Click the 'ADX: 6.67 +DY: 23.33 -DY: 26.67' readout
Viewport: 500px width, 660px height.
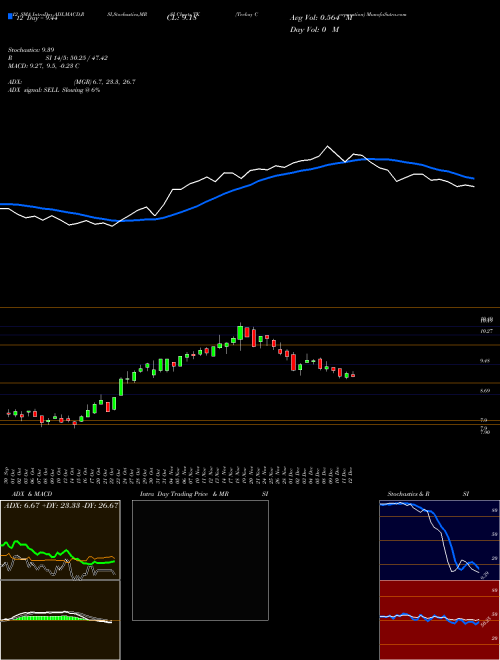(61, 505)
